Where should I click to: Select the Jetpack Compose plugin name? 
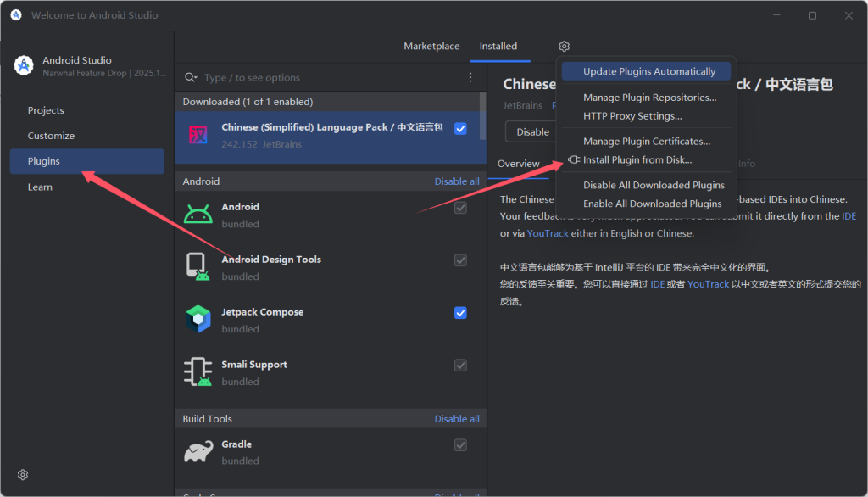pyautogui.click(x=263, y=312)
